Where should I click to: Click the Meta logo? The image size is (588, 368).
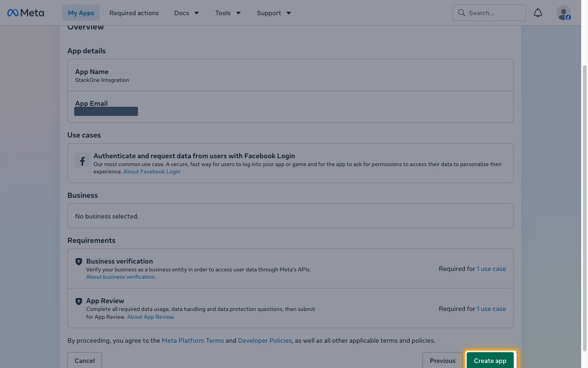click(26, 13)
